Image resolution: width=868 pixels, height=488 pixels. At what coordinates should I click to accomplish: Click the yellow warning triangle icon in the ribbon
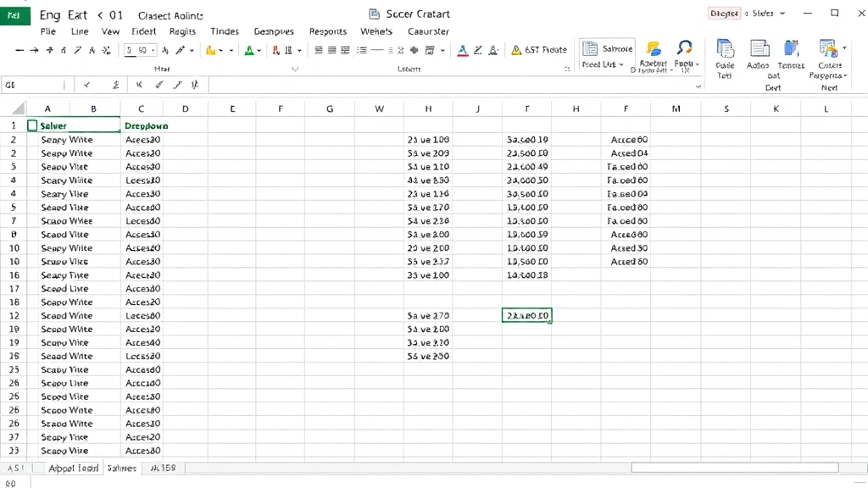click(x=516, y=49)
